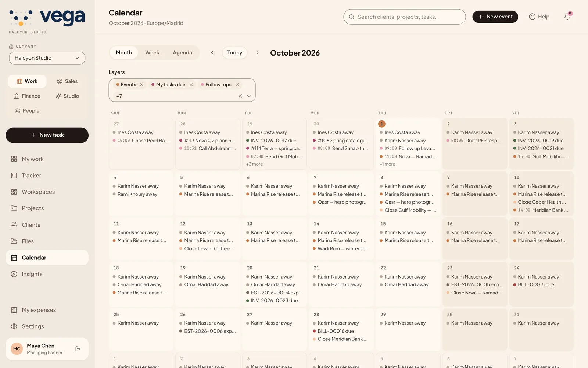
Task: Switch to Month view
Action: tap(124, 53)
